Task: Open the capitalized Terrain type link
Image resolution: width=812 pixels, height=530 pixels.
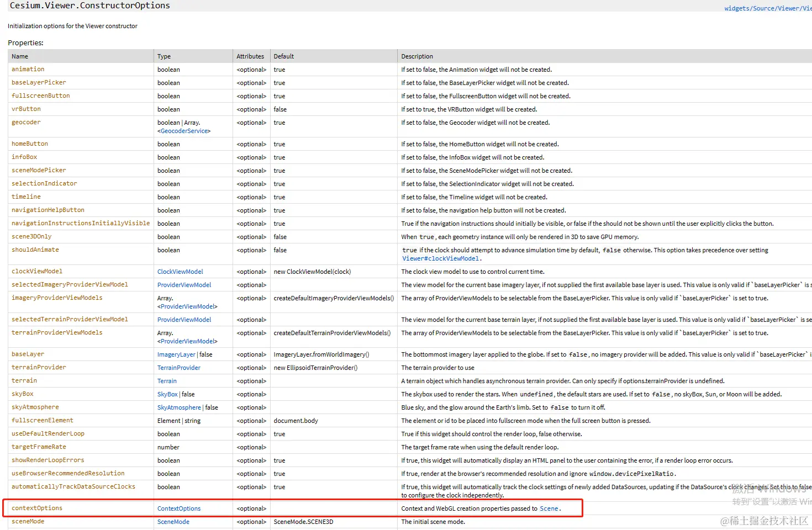Action: (167, 381)
